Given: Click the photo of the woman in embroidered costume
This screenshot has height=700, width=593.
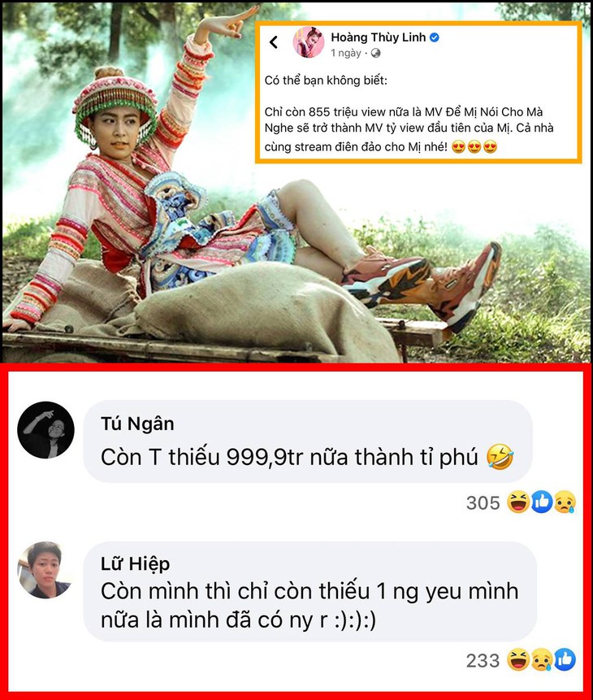Looking at the screenshot, I should (296, 183).
